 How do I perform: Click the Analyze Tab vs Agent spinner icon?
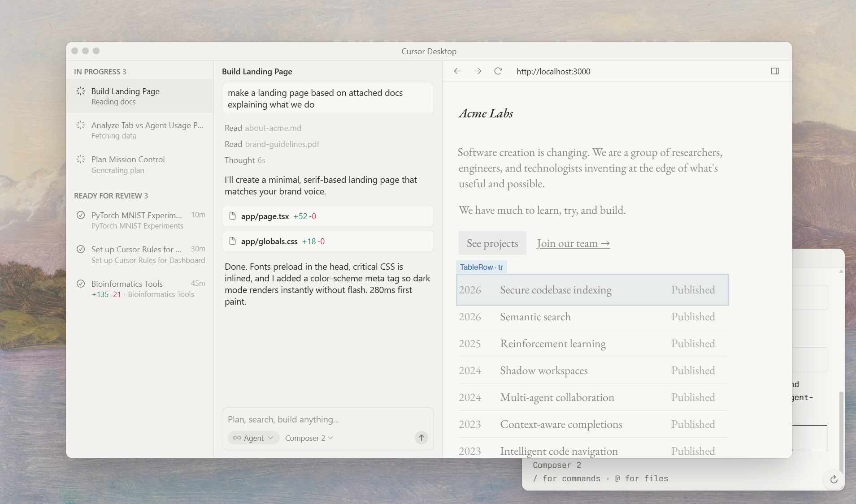(x=81, y=125)
